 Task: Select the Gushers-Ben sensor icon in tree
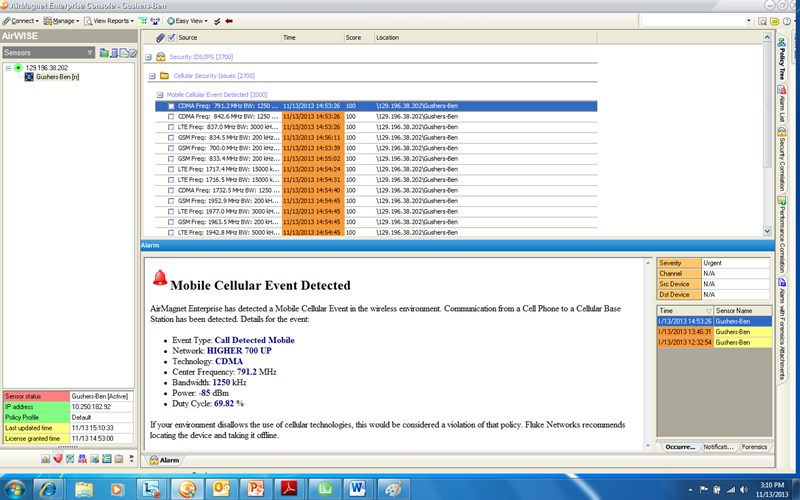[x=29, y=76]
